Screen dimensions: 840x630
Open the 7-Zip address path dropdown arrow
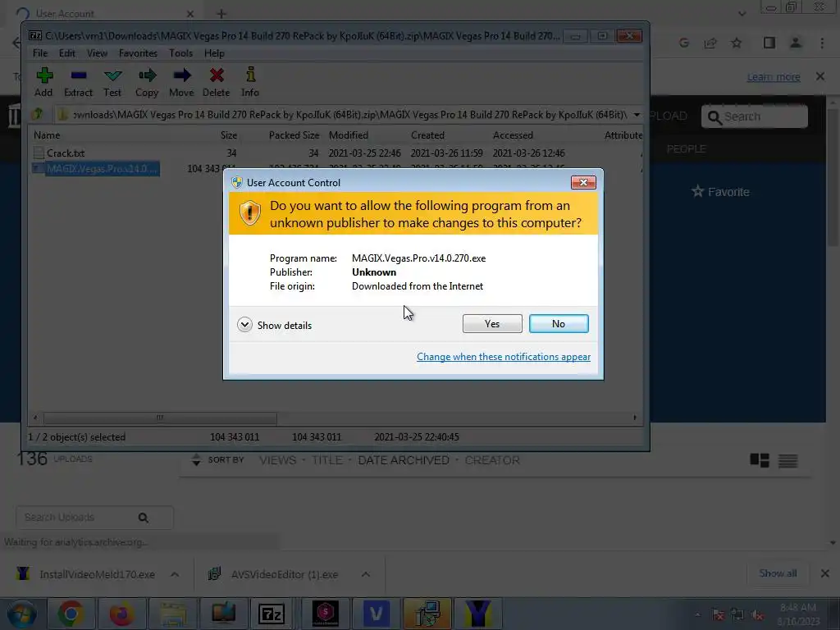pos(637,115)
